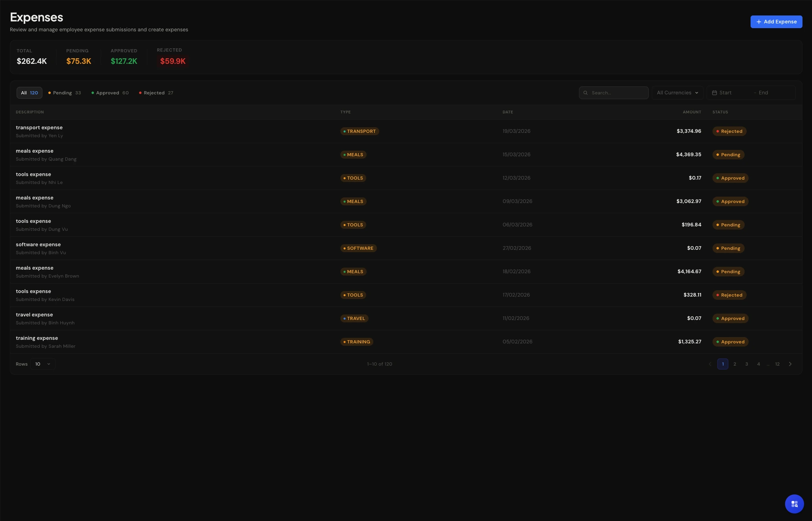Click the End date field
Image resolution: width=812 pixels, height=521 pixels.
pos(773,93)
